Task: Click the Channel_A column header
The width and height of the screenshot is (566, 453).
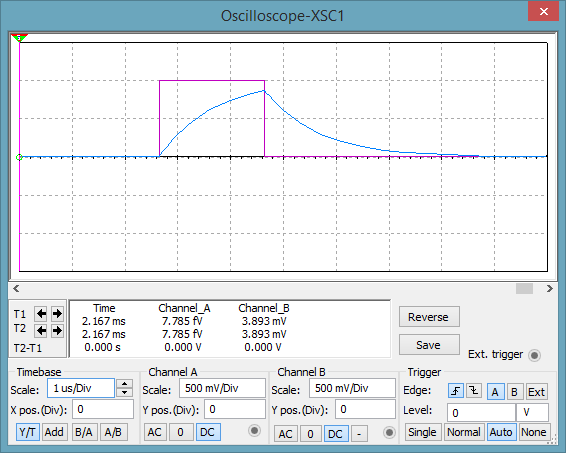Action: point(184,308)
